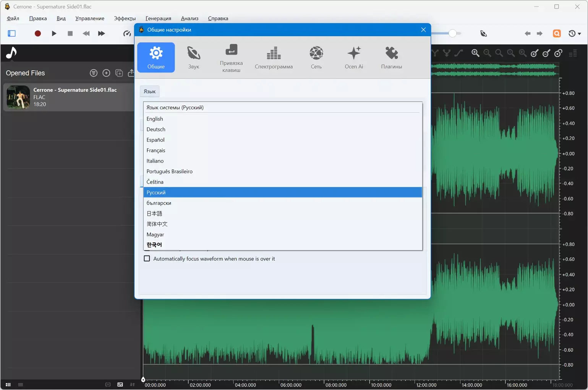The image size is (588, 390).
Task: Open the Ocen Ai settings tab
Action: coord(354,58)
